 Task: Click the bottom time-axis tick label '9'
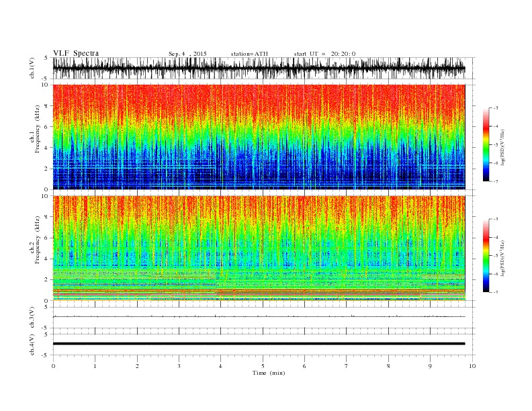point(430,366)
